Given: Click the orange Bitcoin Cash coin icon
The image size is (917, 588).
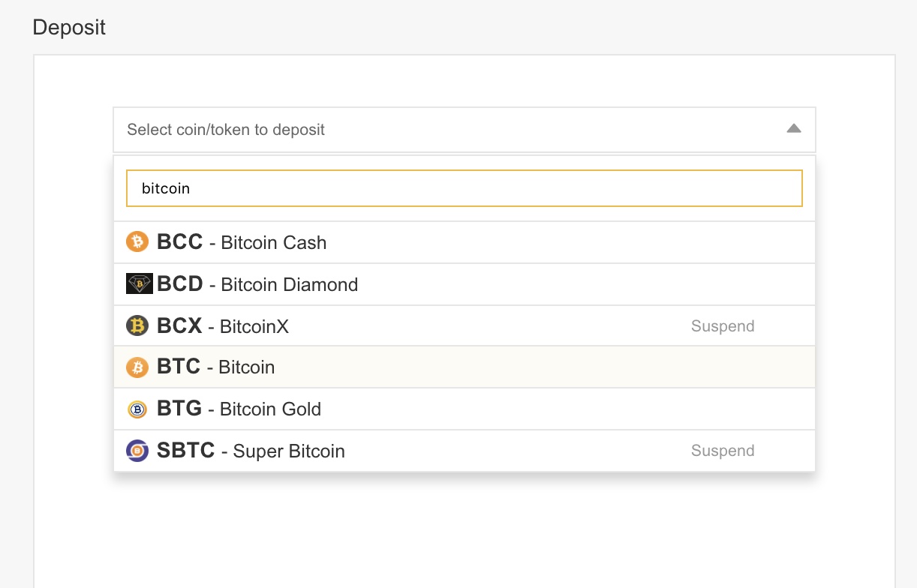Looking at the screenshot, I should coord(137,241).
